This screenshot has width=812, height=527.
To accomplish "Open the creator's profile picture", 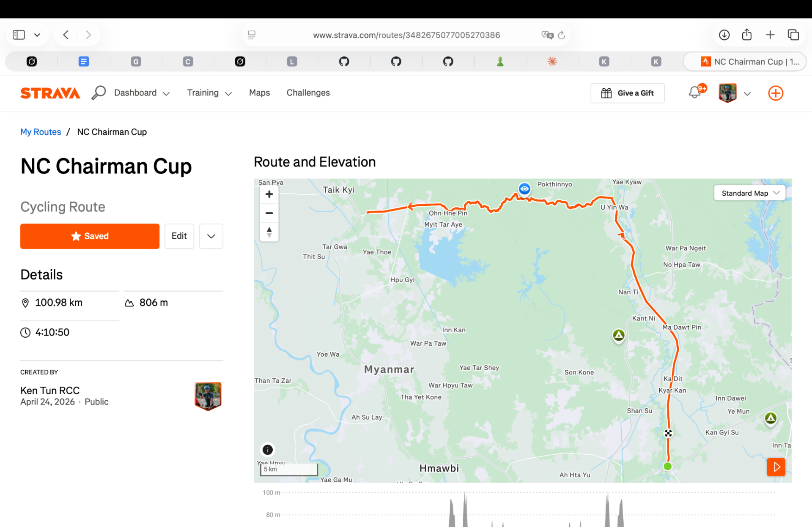I will coord(208,396).
